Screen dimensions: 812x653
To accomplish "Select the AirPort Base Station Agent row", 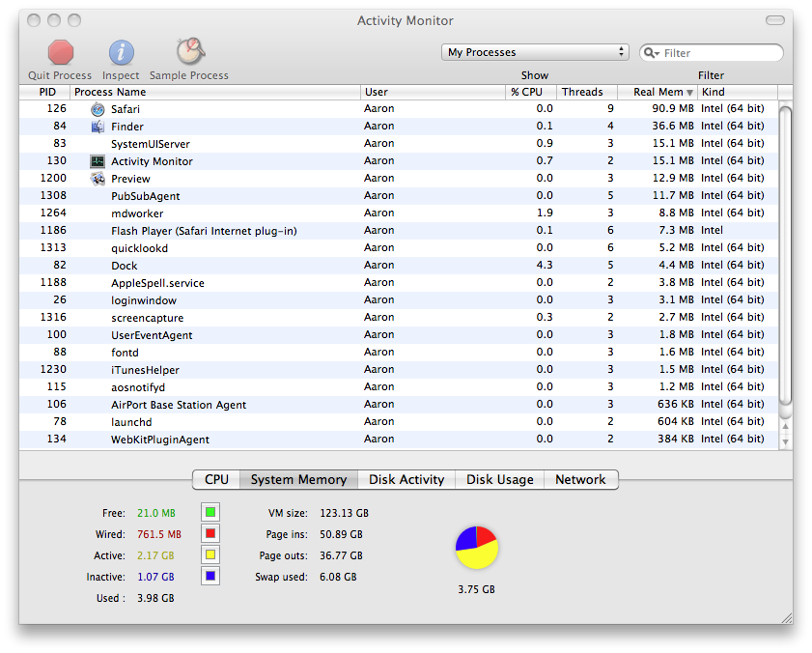I will click(399, 404).
